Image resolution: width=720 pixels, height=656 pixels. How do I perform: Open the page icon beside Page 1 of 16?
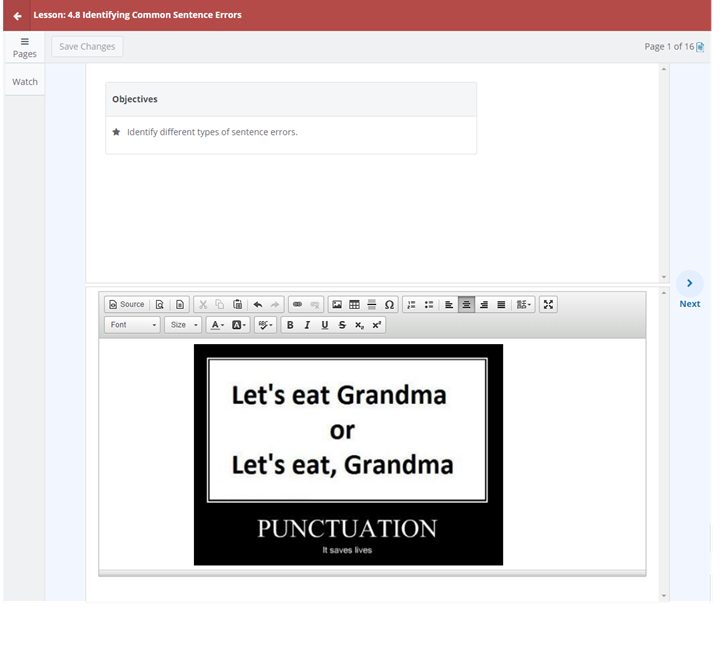[700, 47]
